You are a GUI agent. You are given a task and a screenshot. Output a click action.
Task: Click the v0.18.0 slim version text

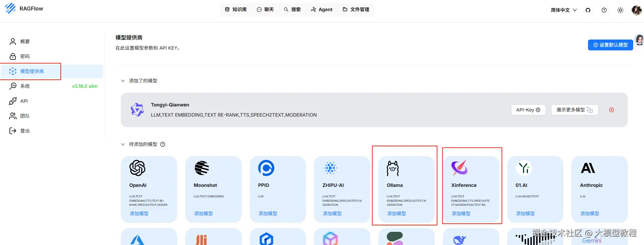click(85, 86)
